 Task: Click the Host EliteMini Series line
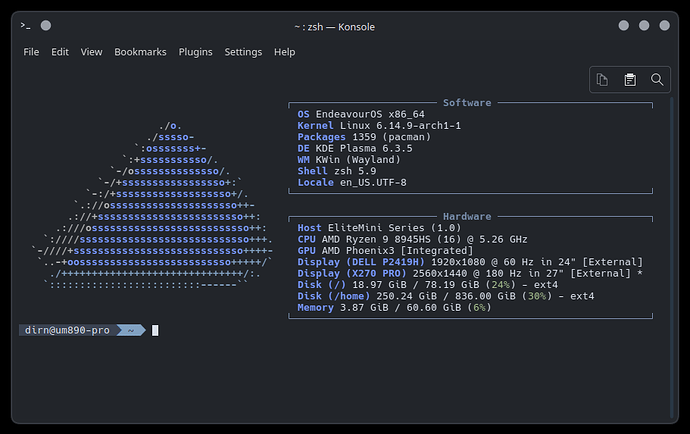tap(379, 228)
